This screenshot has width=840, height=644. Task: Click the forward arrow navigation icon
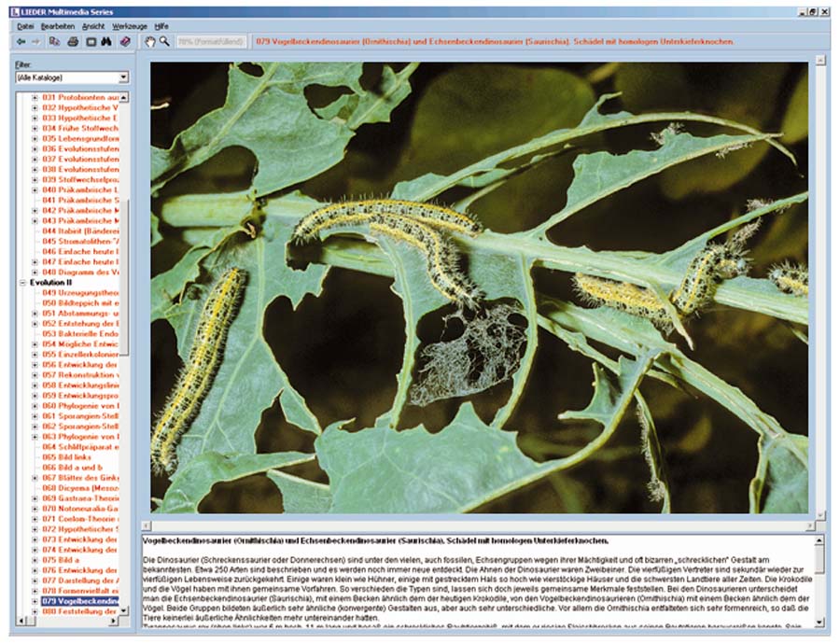[35, 42]
